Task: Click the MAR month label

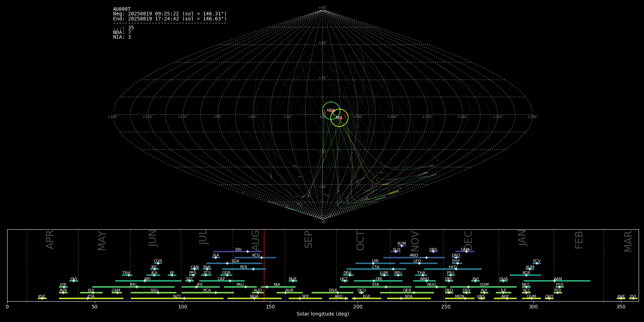Action: (x=628, y=241)
